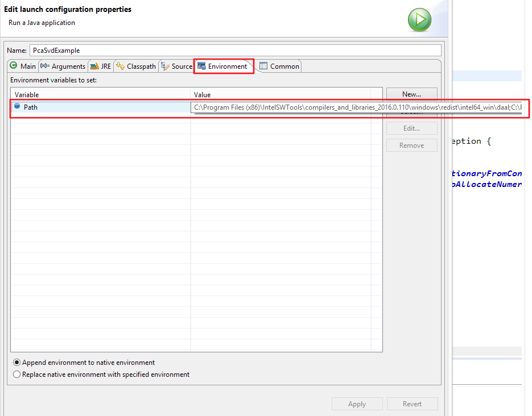Select the Path value cell
The image size is (532, 416).
click(284, 107)
